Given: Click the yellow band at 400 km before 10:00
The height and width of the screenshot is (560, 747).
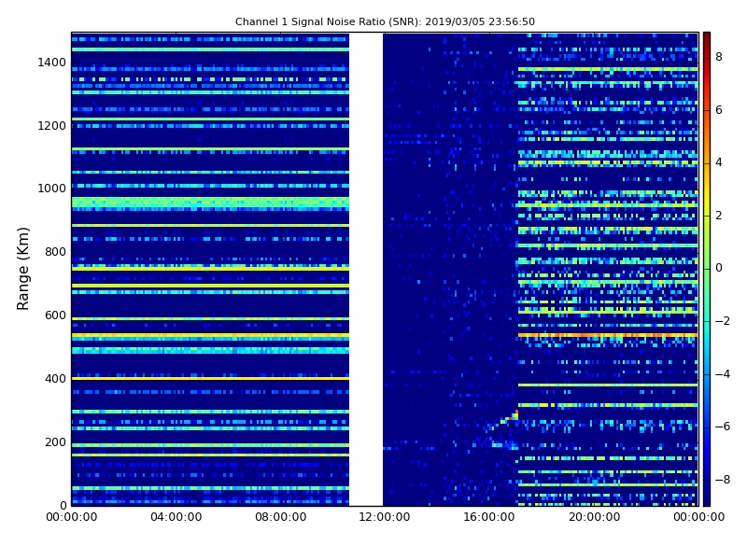Looking at the screenshot, I should tap(210, 379).
